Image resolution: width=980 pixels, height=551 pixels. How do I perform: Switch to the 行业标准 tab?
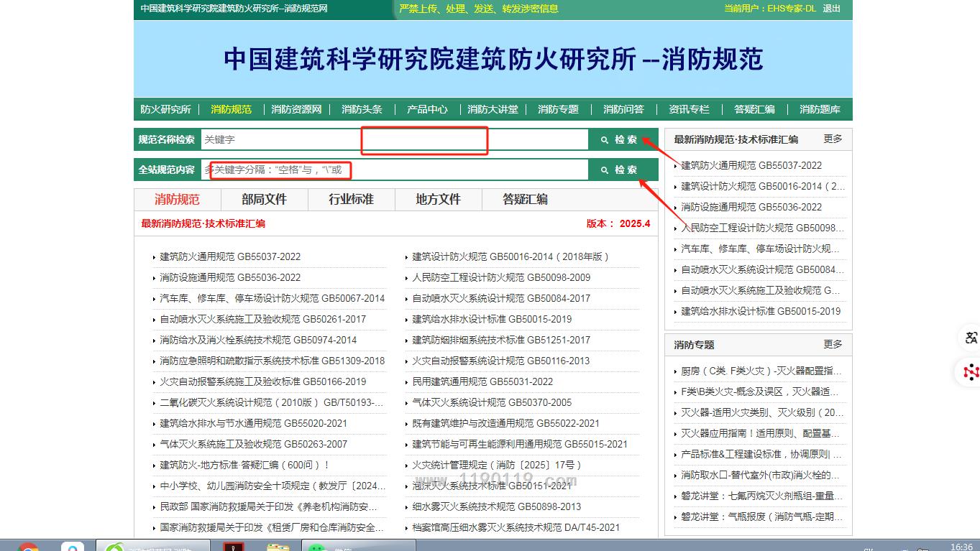[351, 199]
